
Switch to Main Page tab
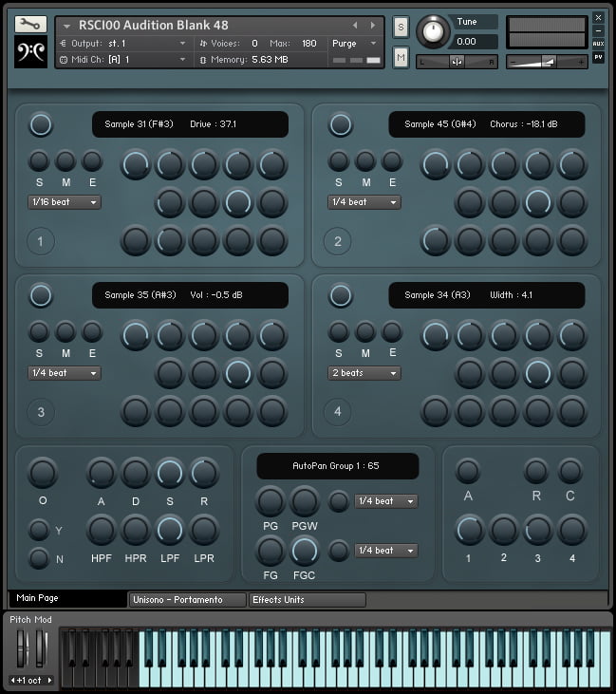67,598
